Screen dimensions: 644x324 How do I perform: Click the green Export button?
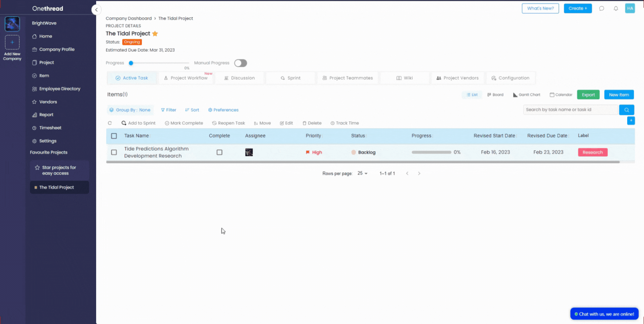tap(588, 95)
